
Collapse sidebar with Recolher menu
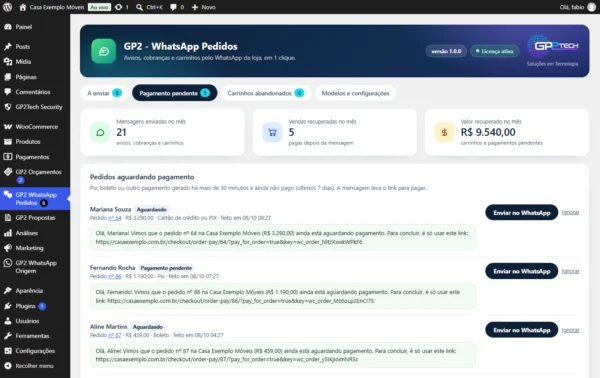point(29,366)
